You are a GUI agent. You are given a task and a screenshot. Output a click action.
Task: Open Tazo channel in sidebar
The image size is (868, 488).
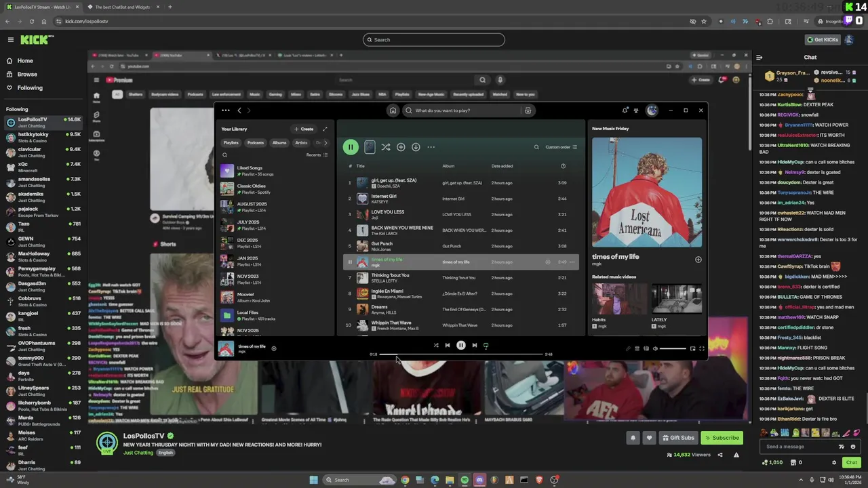(x=42, y=226)
